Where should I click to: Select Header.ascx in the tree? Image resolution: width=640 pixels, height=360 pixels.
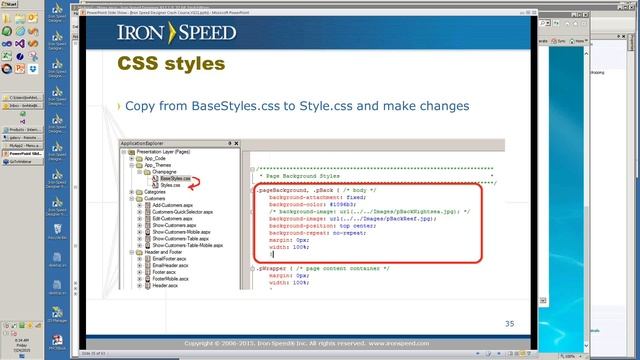tap(165, 286)
